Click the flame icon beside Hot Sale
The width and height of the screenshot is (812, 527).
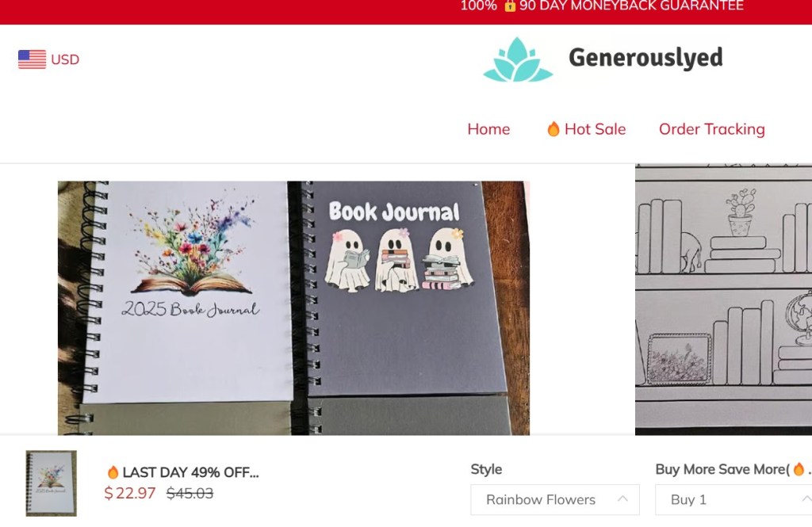553,129
